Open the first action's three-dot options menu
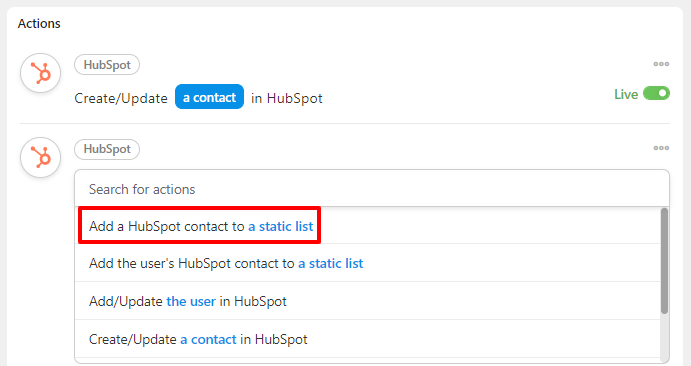The image size is (691, 366). (x=661, y=64)
